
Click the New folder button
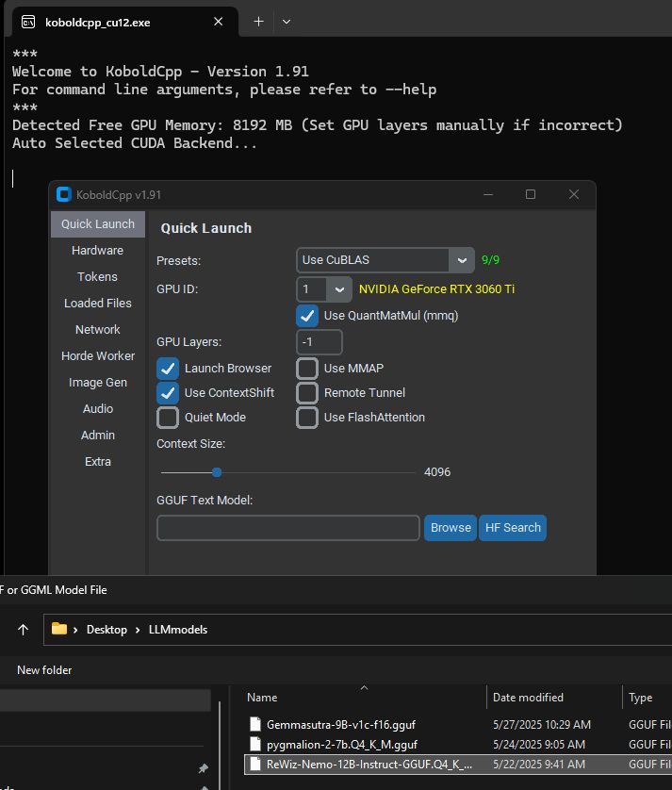click(x=44, y=670)
